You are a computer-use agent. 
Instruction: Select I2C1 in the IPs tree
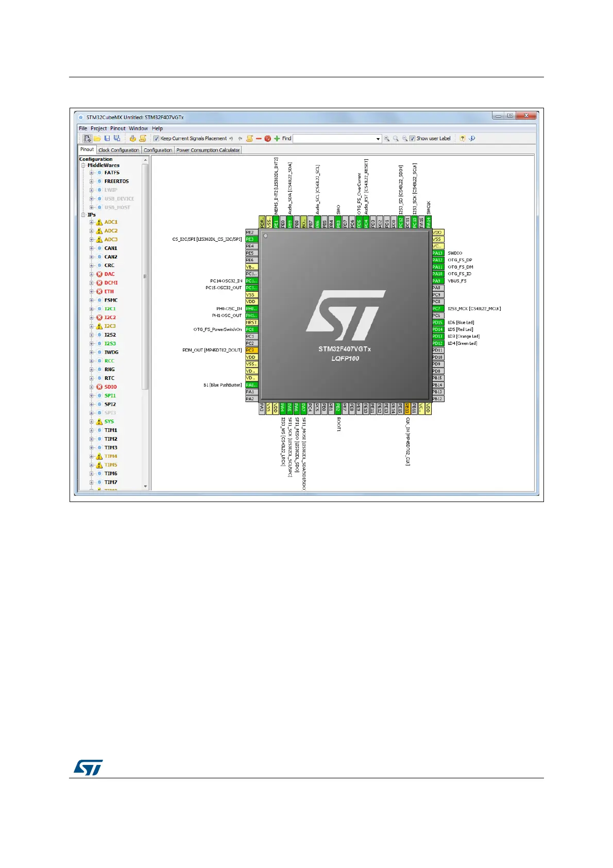tap(110, 309)
